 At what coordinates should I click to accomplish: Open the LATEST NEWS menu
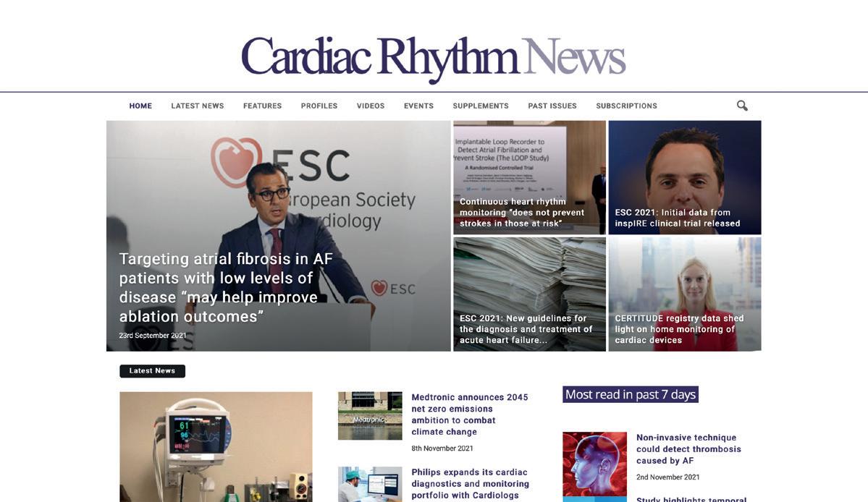(x=198, y=106)
